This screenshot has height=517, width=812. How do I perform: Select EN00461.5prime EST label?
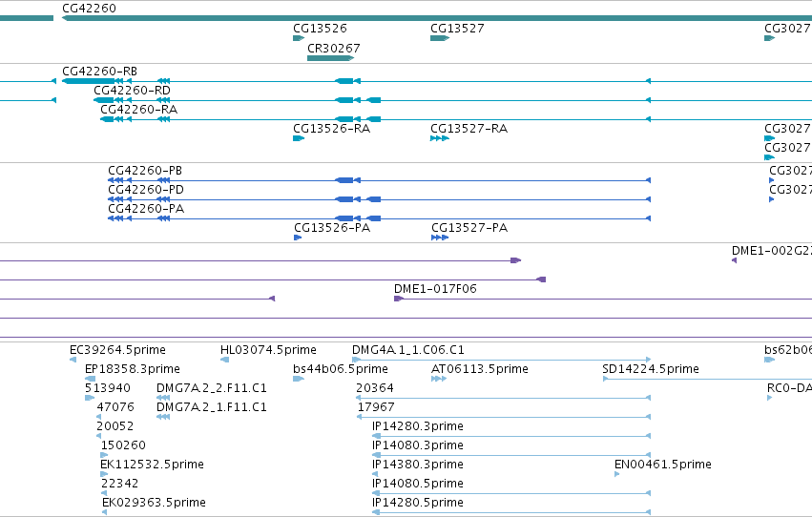663,465
